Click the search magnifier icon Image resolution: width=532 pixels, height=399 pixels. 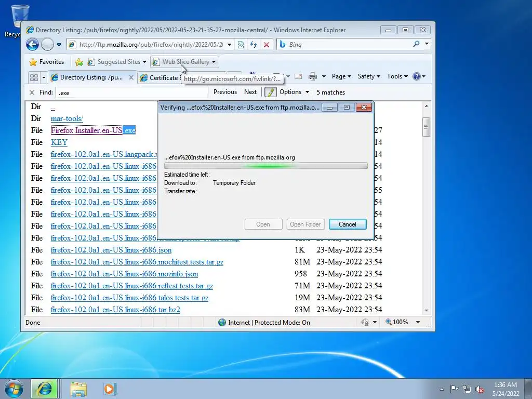(416, 44)
